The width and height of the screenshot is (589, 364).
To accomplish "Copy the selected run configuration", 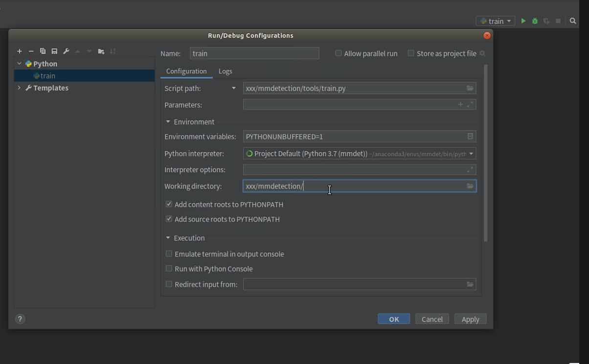I will [x=43, y=51].
